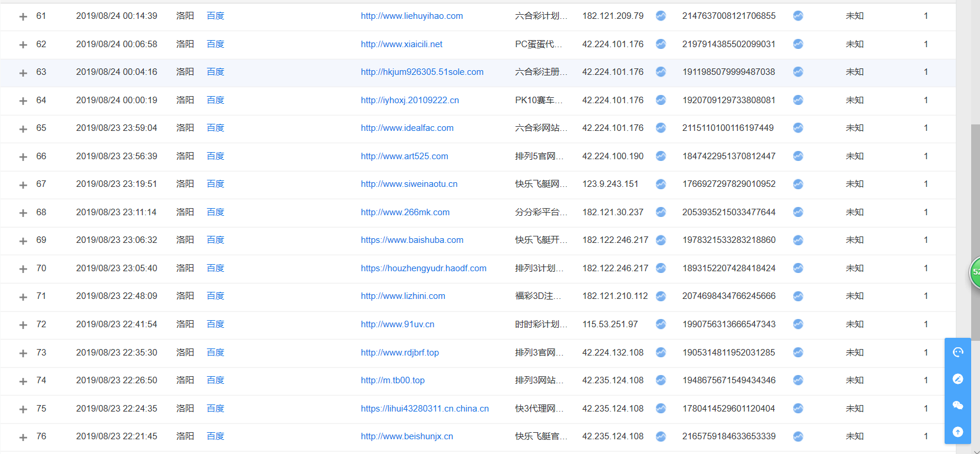Expand row 68 details

click(x=23, y=213)
